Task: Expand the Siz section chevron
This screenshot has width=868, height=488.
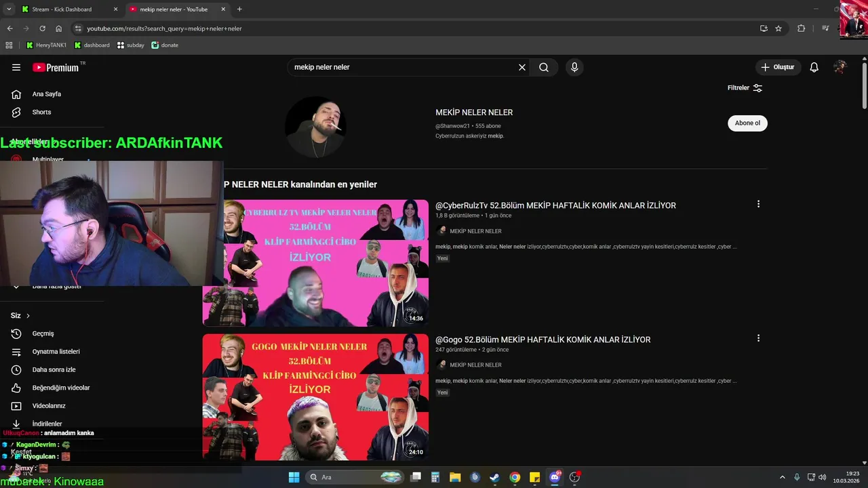Action: coord(28,316)
